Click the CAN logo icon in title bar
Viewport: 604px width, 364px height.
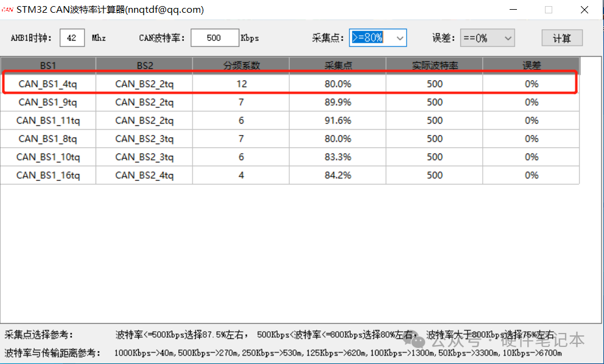(7, 9)
